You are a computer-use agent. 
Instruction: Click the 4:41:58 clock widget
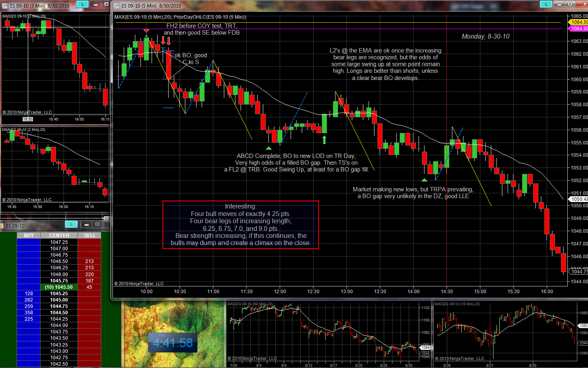(x=173, y=343)
